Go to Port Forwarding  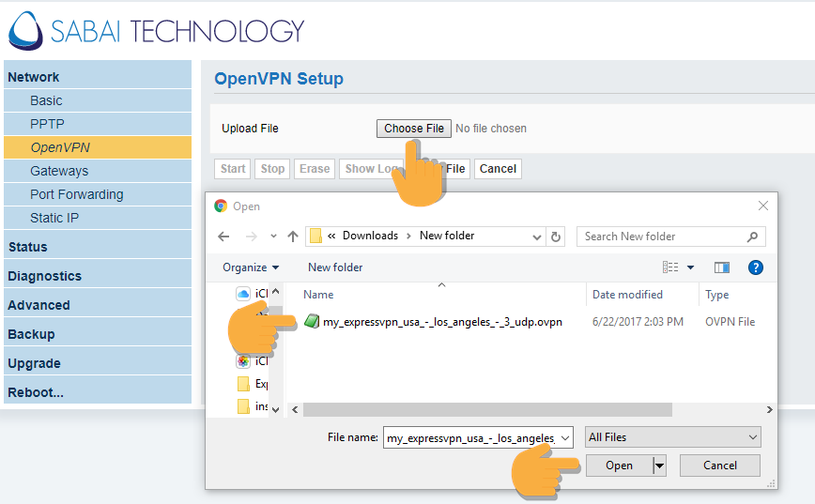pos(98,194)
